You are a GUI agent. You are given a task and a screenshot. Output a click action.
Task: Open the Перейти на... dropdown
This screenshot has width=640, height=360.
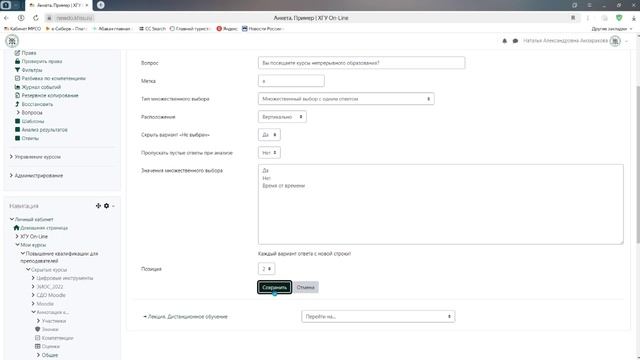point(378,316)
